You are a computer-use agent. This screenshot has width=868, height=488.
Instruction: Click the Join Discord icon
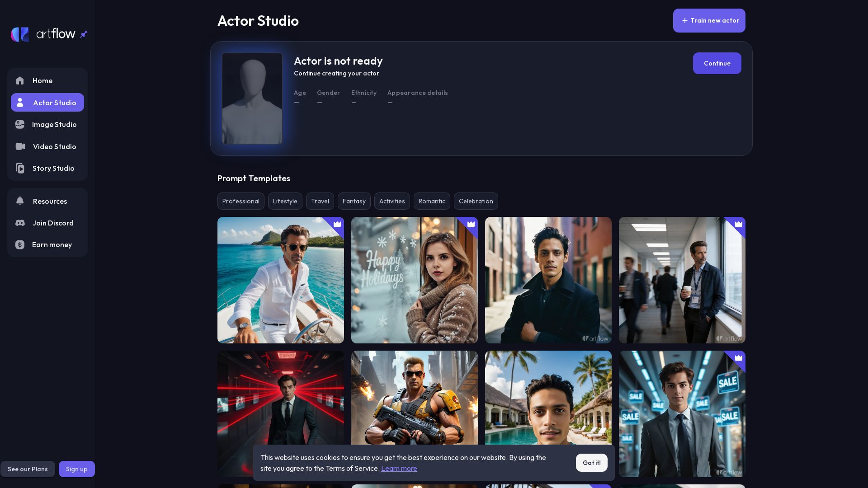click(20, 223)
